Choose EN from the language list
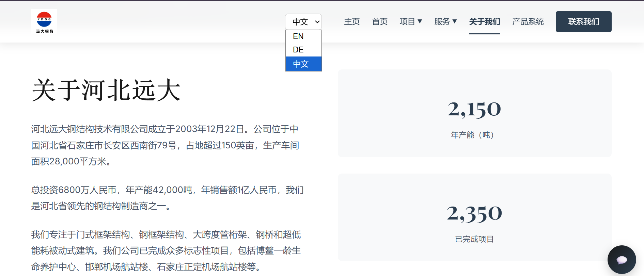This screenshot has height=276, width=644. [x=303, y=36]
